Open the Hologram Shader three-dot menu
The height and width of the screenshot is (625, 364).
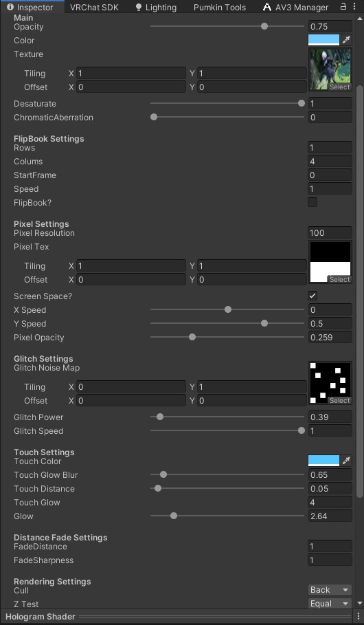point(359,617)
